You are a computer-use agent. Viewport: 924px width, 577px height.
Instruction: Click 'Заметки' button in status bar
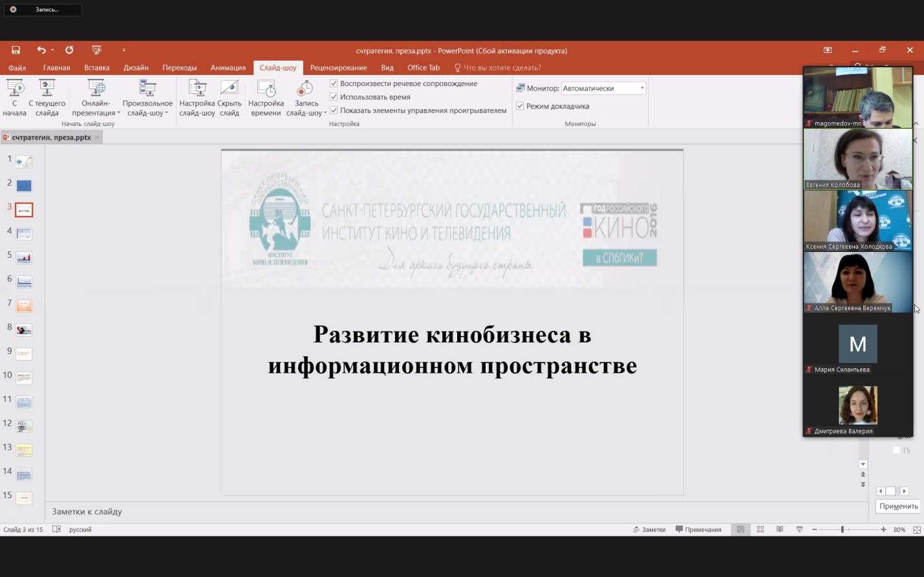click(x=650, y=529)
